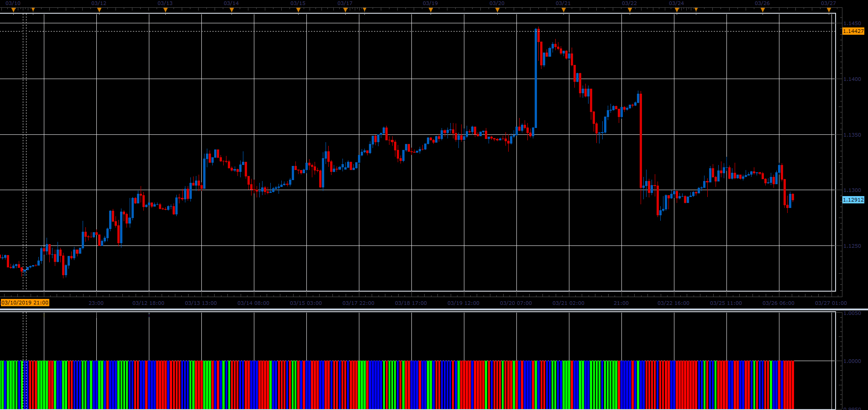Click the 1.1350 price axis label
This screenshot has height=410, width=868.
pos(852,135)
